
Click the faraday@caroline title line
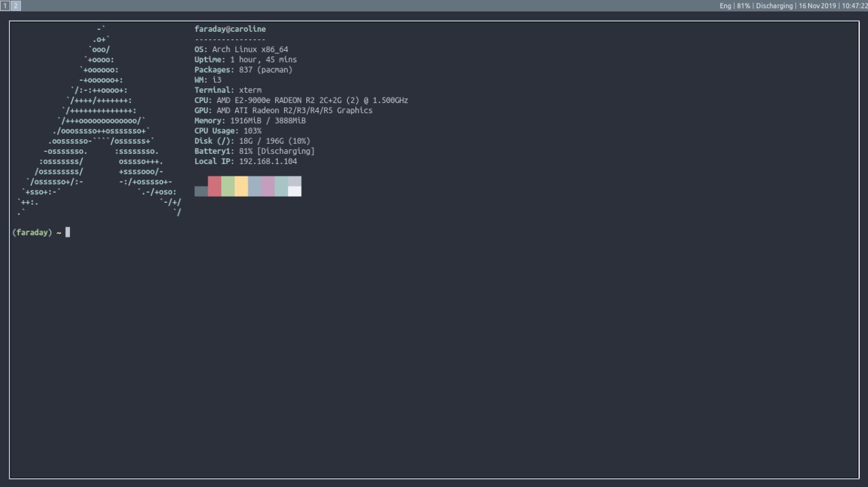[230, 29]
